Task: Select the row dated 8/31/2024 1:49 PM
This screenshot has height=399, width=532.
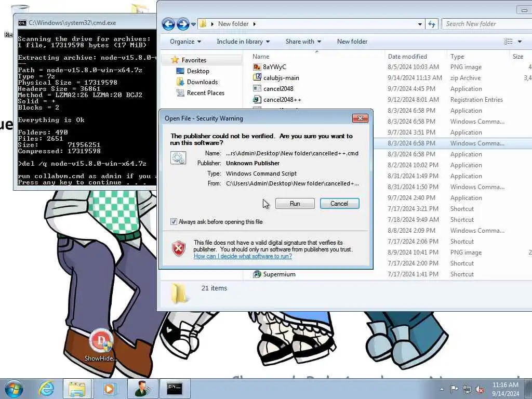Action: [x=453, y=176]
